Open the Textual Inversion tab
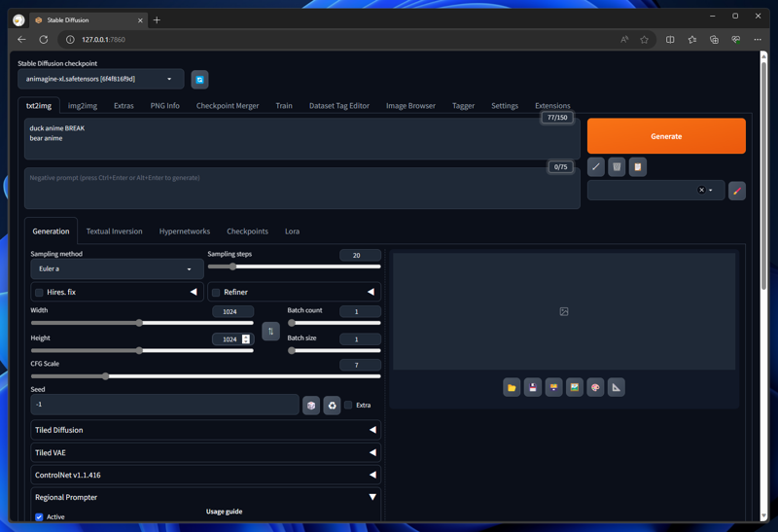The height and width of the screenshot is (532, 778). click(x=114, y=231)
